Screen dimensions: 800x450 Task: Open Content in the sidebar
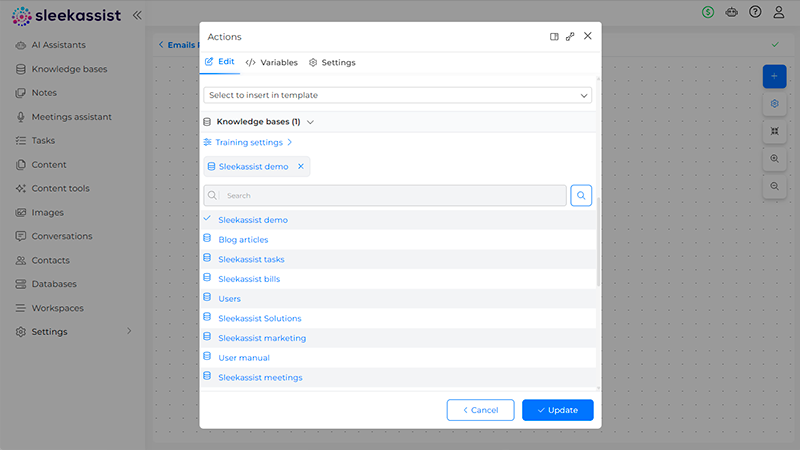[49, 165]
